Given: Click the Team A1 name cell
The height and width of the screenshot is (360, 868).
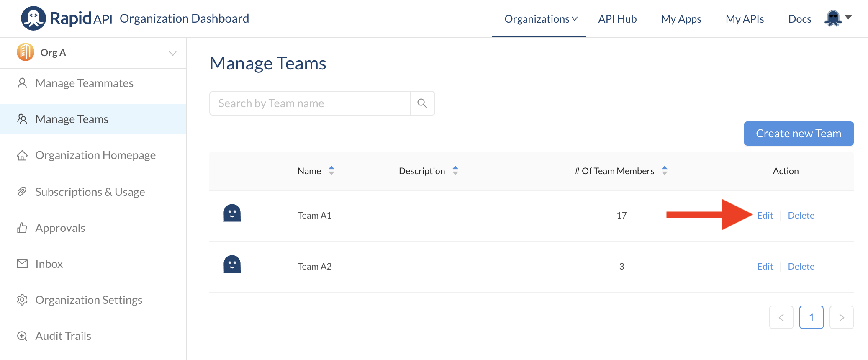Looking at the screenshot, I should click(314, 215).
